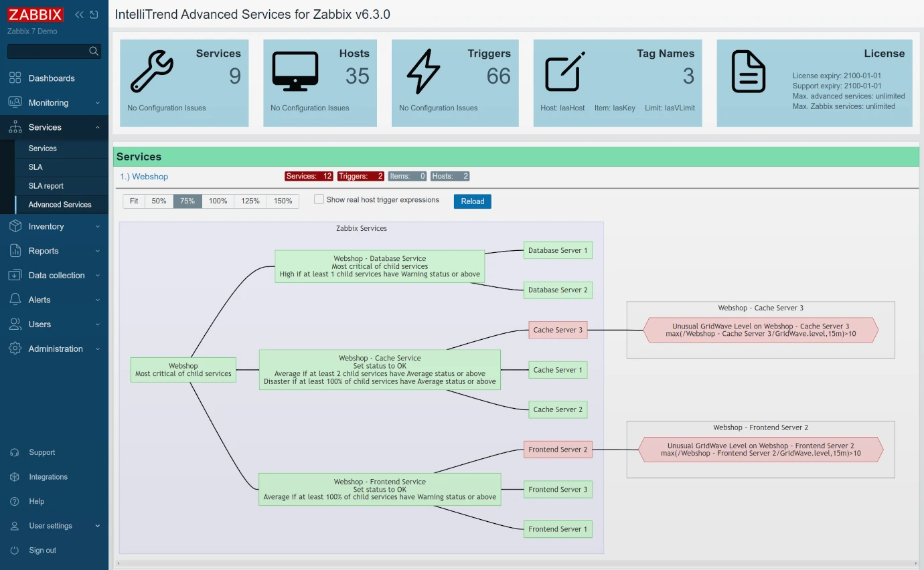Click the lightning icon on Triggers card
Viewport: 924px width, 570px height.
423,72
